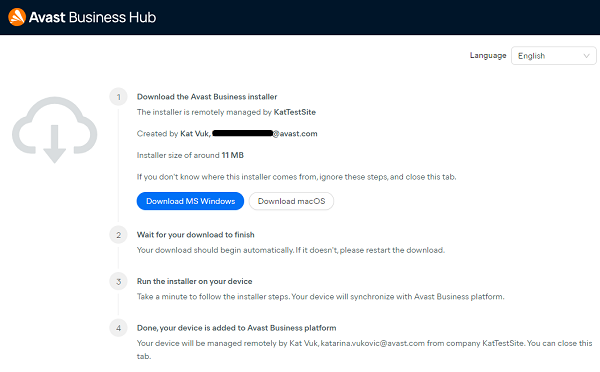The height and width of the screenshot is (372, 600).
Task: Click the orange Avast logo icon
Action: tap(17, 17)
